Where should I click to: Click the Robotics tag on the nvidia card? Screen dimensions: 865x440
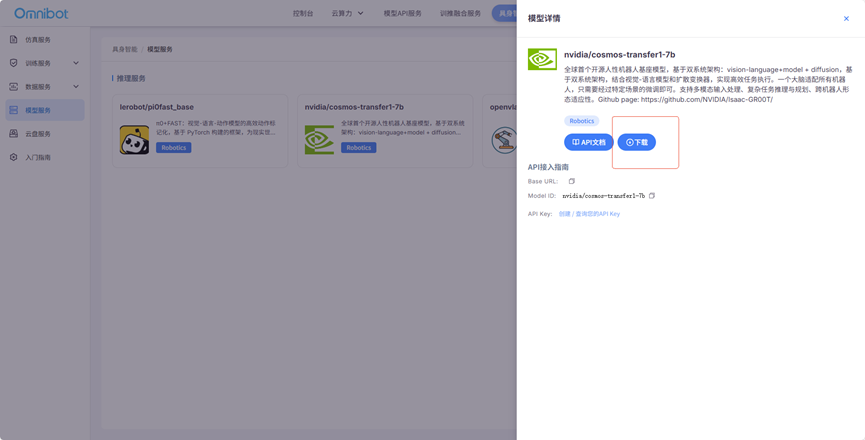[x=359, y=148]
